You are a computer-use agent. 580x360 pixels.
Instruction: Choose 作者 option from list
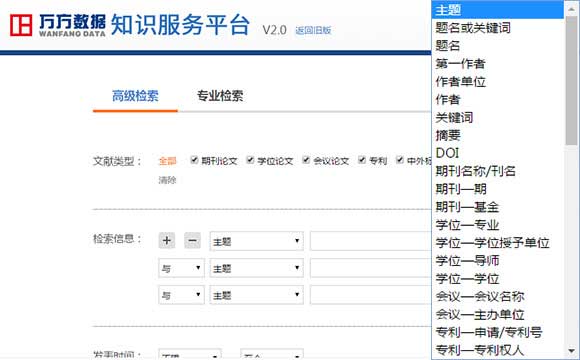[498, 99]
